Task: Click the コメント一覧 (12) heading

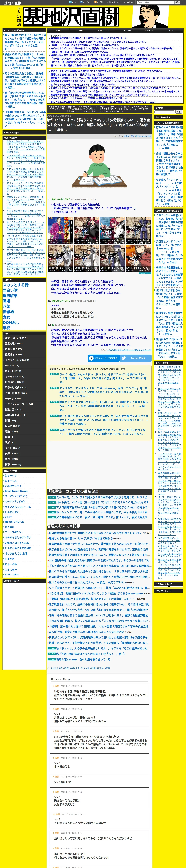Action: click(61, 679)
